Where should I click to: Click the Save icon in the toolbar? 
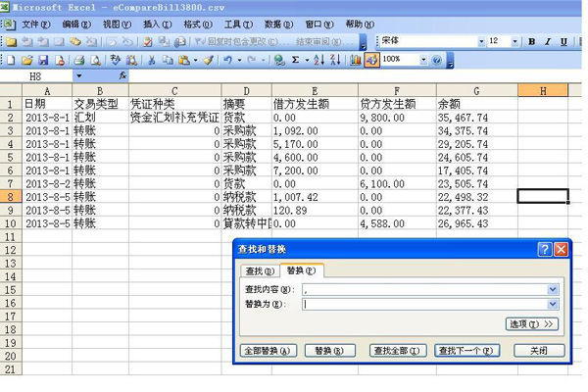coord(42,60)
